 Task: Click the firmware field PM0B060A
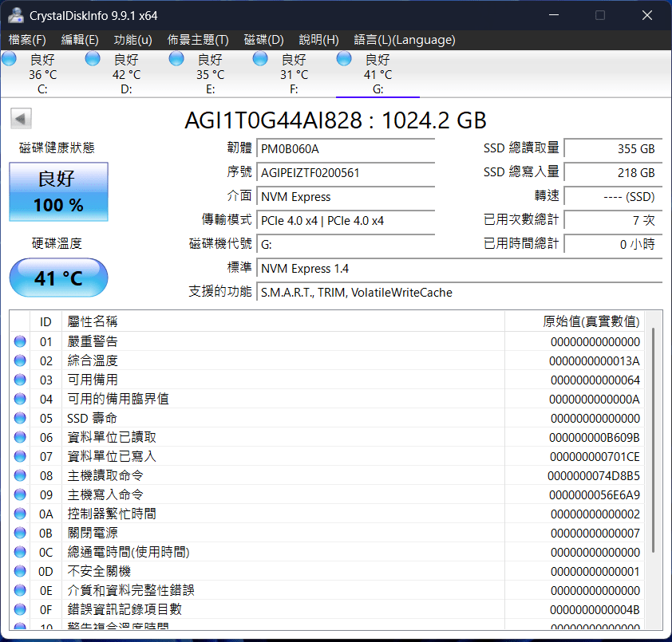pos(346,149)
